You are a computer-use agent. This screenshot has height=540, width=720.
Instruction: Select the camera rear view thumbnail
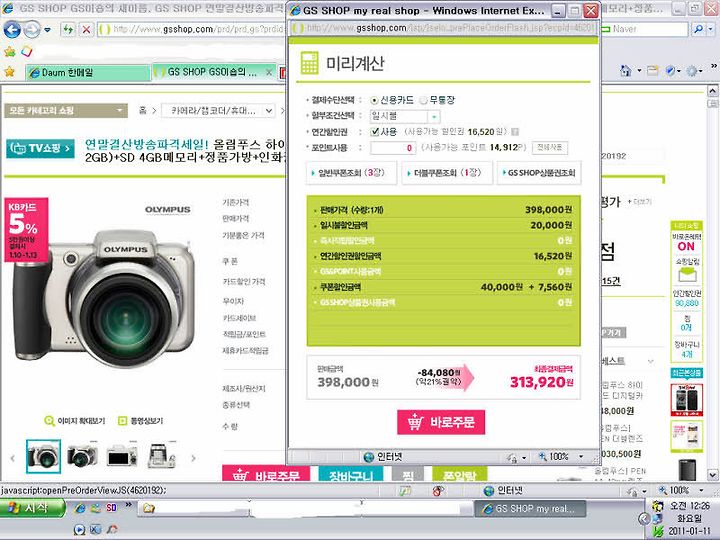(x=122, y=456)
